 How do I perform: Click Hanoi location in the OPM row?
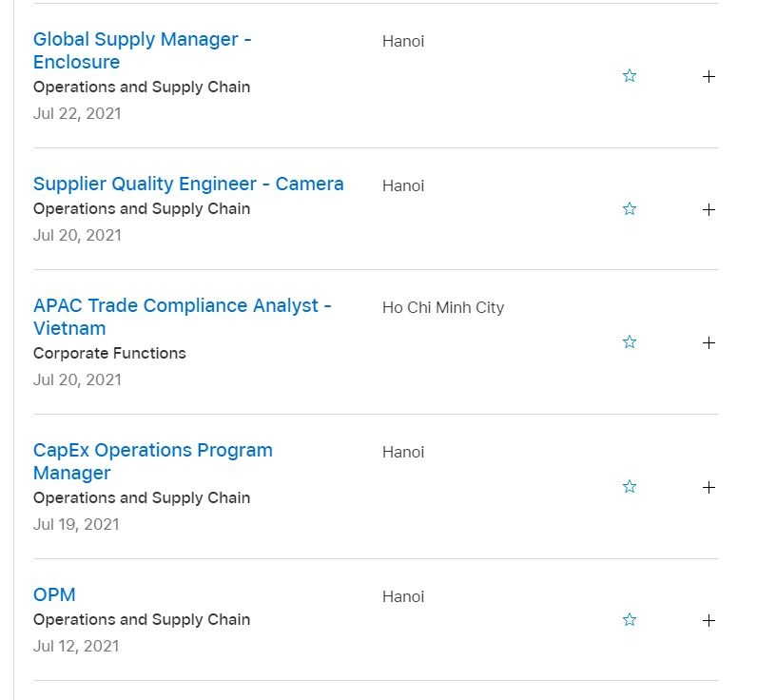click(x=403, y=596)
